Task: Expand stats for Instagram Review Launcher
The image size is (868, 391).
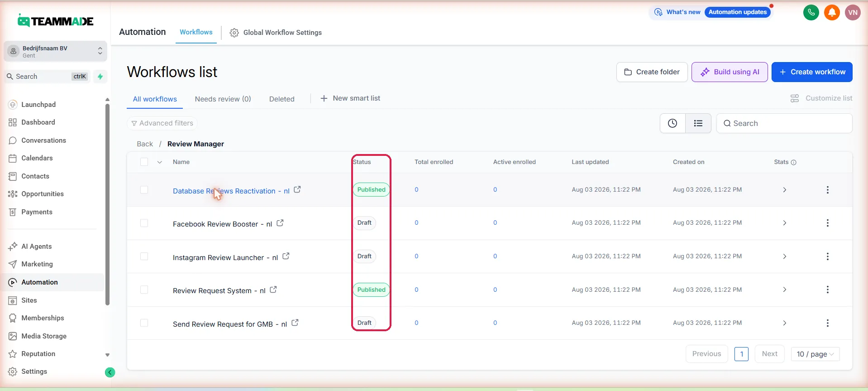Action: [785, 256]
